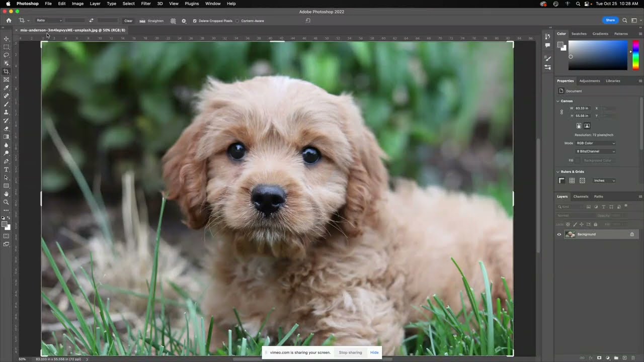Click the Share button
Viewport: 644px width, 362px height.
point(610,20)
